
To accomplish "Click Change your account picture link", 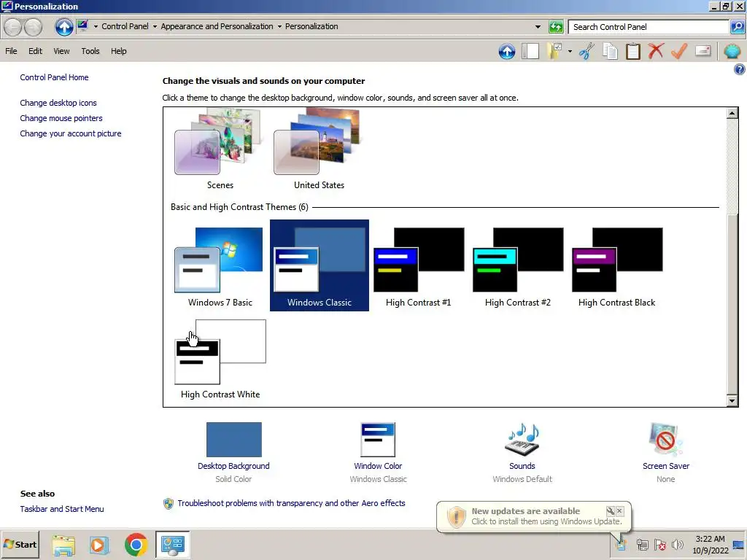I will click(71, 133).
